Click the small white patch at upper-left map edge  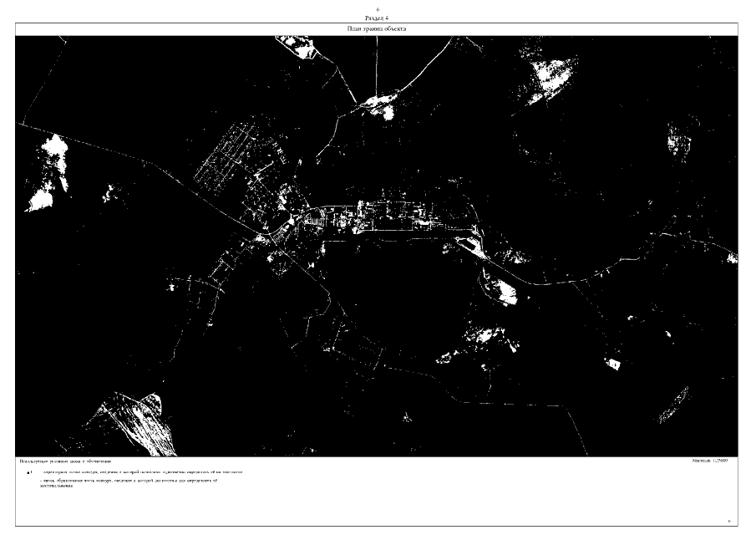click(x=54, y=151)
